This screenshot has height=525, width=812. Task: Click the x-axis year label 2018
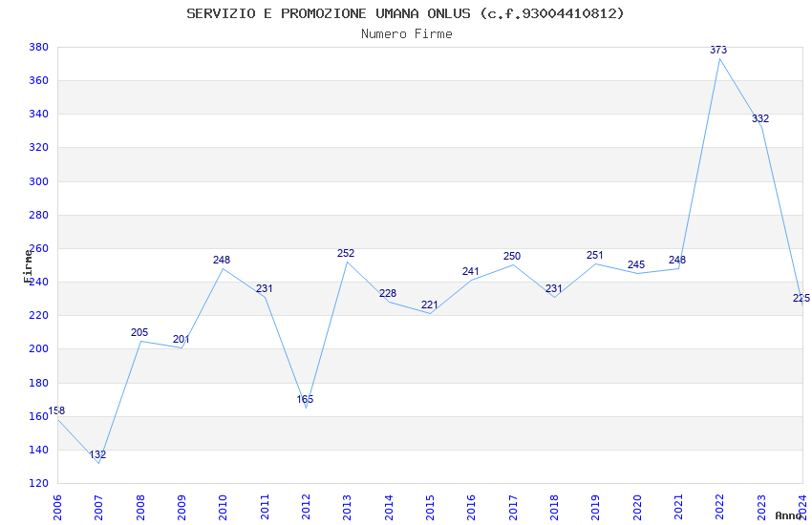point(555,508)
